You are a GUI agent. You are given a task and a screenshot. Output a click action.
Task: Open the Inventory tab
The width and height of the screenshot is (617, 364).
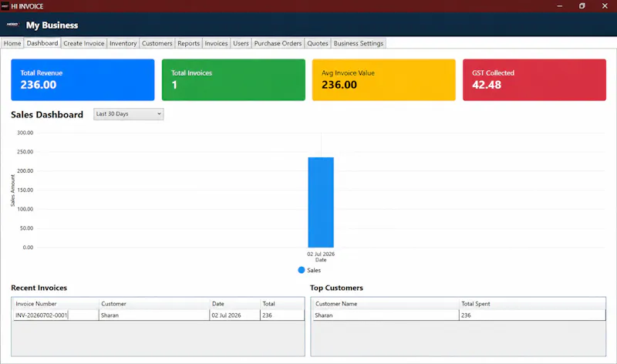[123, 43]
